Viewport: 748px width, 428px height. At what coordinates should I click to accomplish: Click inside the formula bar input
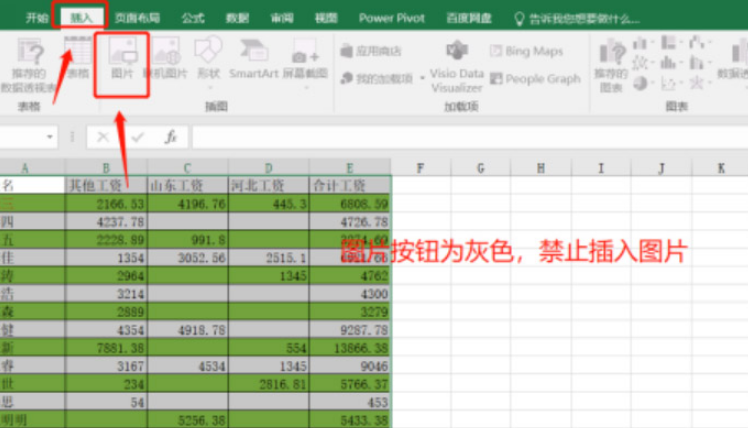tap(470, 137)
